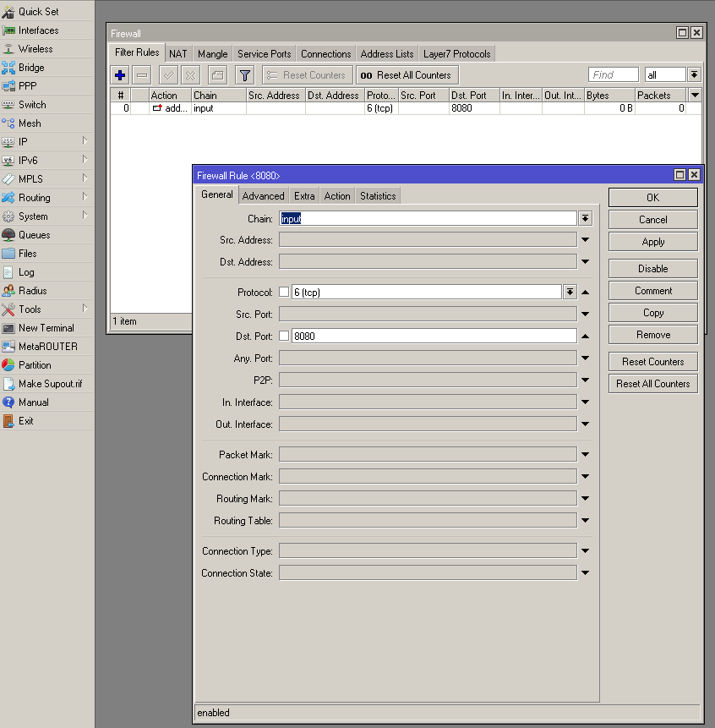
Task: Open Switch section
Action: pyautogui.click(x=46, y=105)
